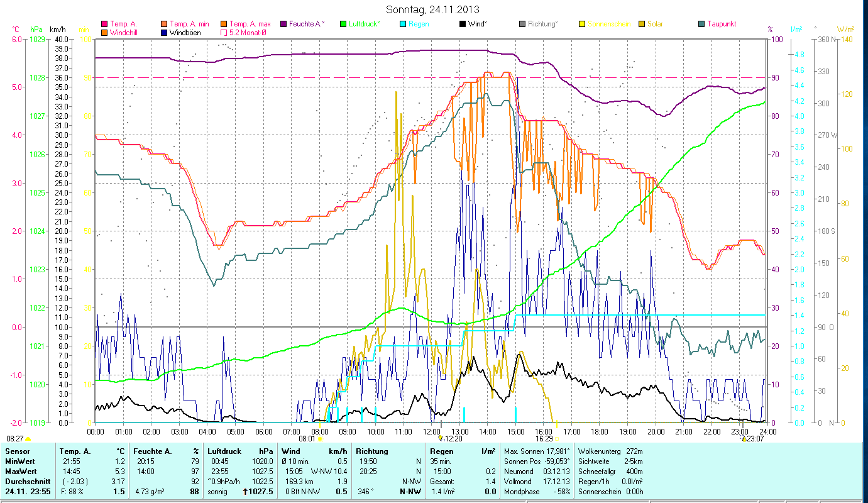
Task: Click the solar noon marker at 12:20
Action: 441,439
